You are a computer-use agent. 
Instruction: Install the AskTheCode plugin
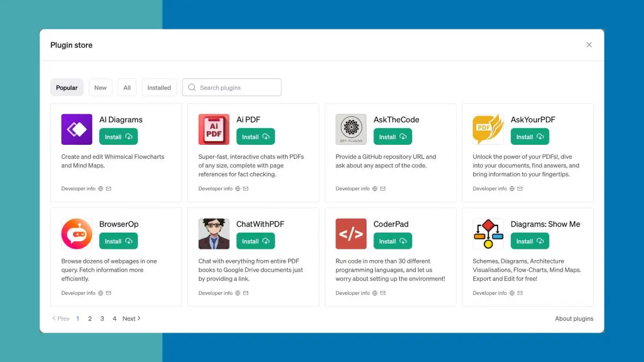(x=393, y=137)
